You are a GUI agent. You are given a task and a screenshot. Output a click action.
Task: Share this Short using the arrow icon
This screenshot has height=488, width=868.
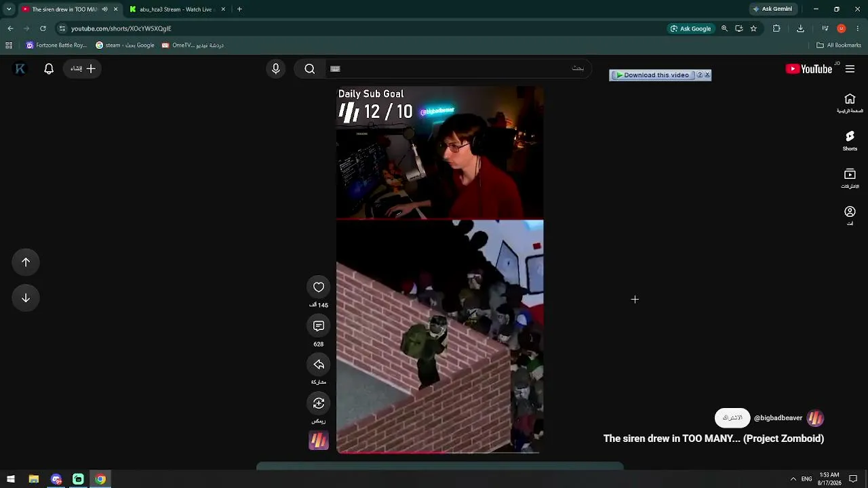pos(319,365)
